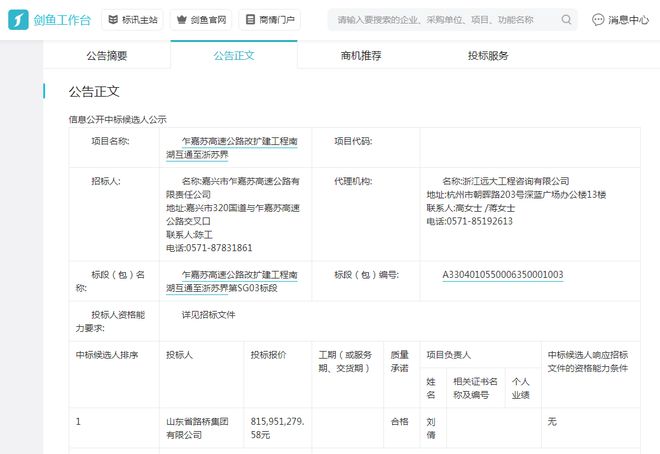The width and height of the screenshot is (660, 454).
Task: Click the 剑鱼官网 crown icon
Action: tap(181, 19)
